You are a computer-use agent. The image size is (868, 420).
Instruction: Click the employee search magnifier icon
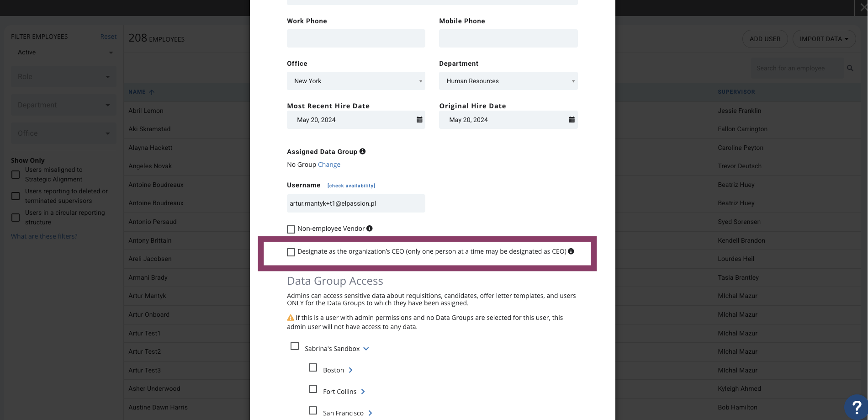850,68
